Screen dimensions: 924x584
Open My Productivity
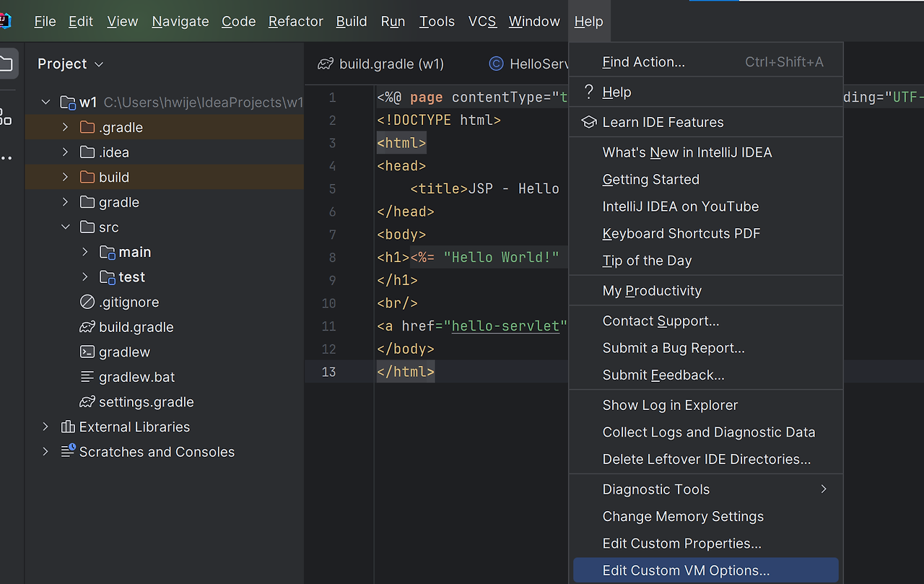(706, 291)
